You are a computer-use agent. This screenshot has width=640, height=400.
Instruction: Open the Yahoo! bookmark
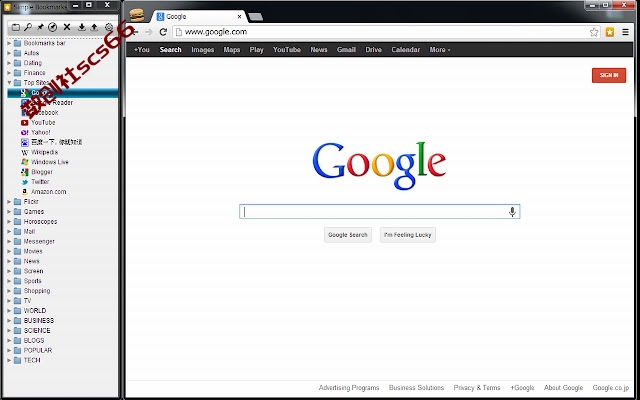pos(36,132)
